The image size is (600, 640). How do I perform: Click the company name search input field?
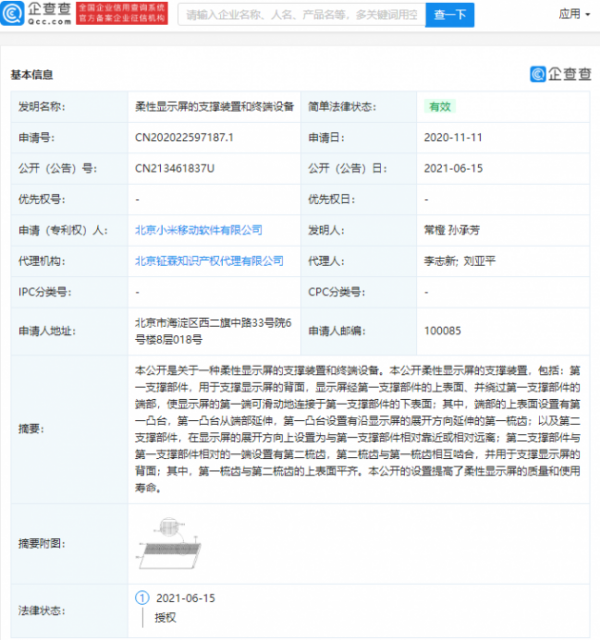(x=302, y=15)
